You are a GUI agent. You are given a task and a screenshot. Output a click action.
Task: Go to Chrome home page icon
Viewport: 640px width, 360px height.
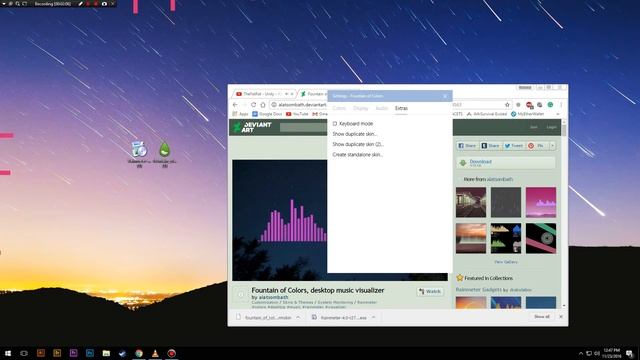[x=263, y=105]
